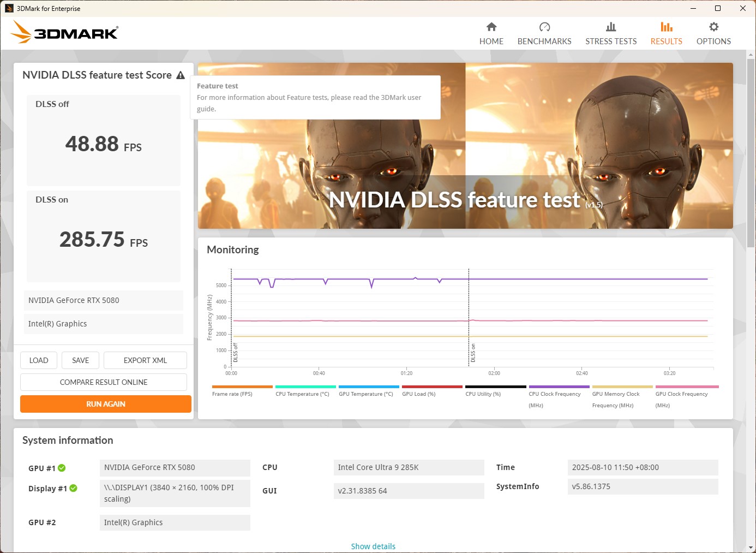Open the Options gear icon

pos(713,27)
